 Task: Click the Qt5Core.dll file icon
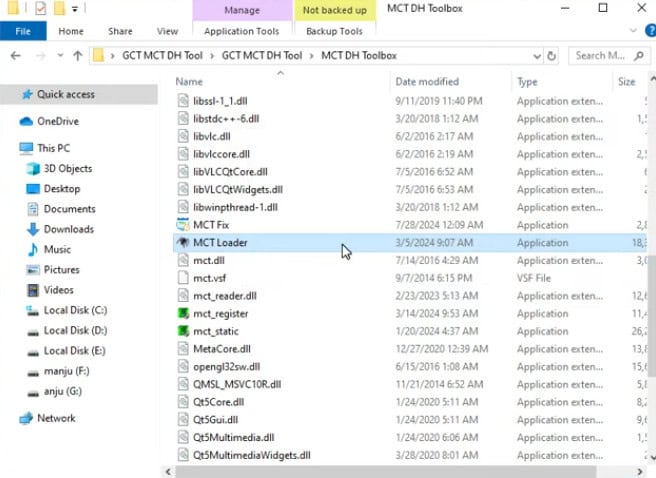(x=183, y=402)
